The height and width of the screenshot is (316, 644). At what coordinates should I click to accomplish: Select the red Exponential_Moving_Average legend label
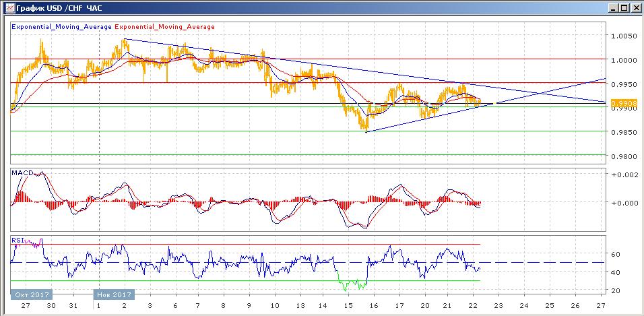165,27
